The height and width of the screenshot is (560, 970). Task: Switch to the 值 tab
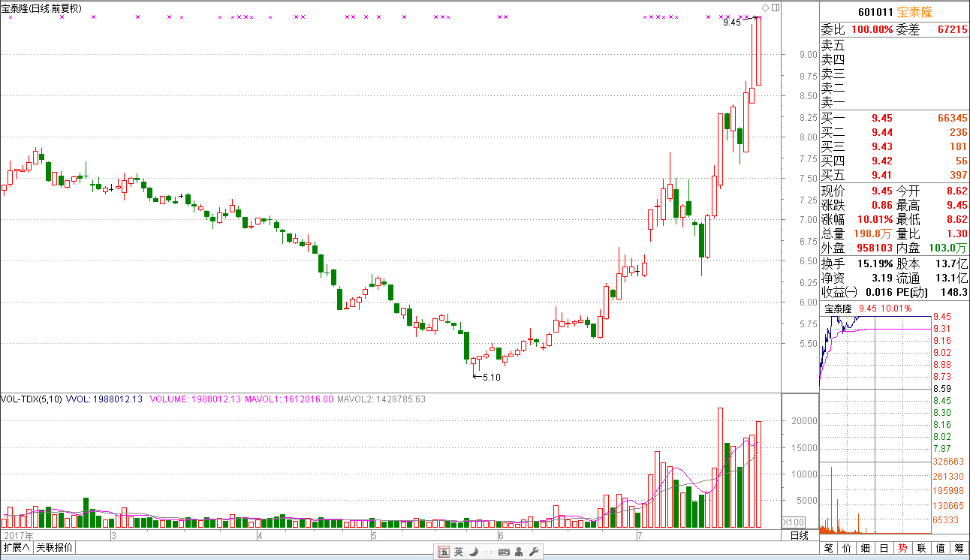[x=941, y=548]
